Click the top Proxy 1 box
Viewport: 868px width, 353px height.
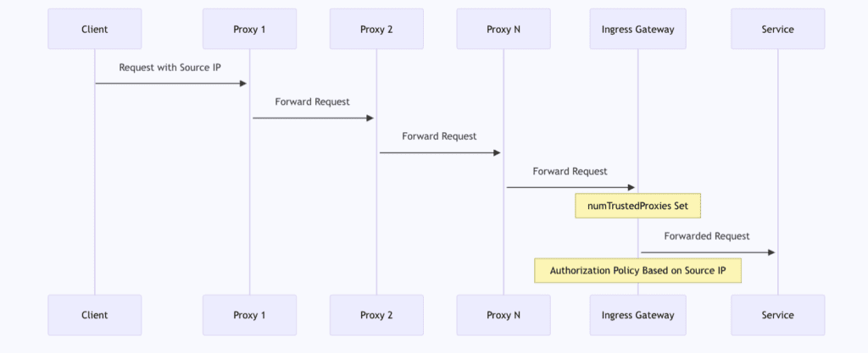pyautogui.click(x=249, y=29)
